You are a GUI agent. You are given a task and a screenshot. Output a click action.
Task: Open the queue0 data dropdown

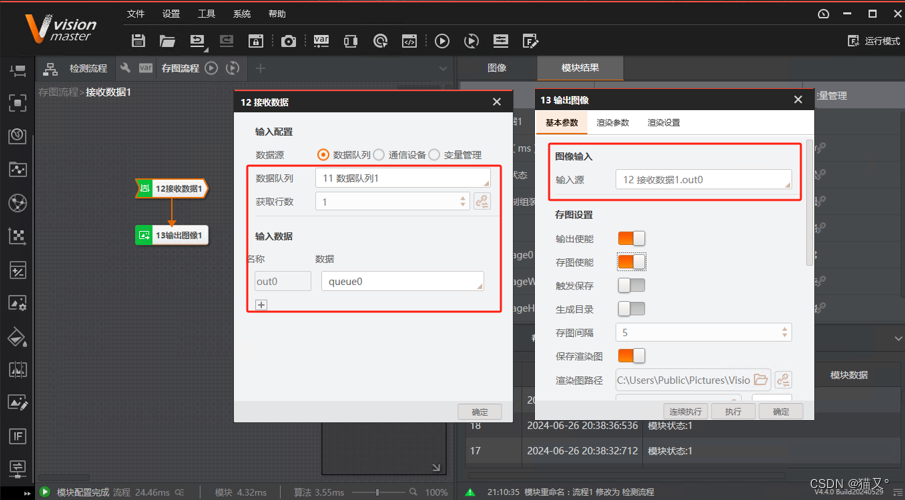[x=402, y=281]
